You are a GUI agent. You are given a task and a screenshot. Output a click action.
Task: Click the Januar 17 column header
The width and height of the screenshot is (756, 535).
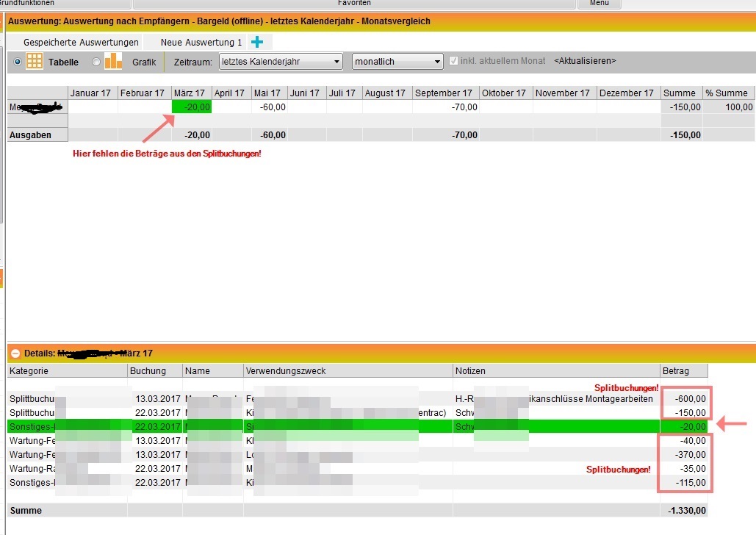pos(93,93)
